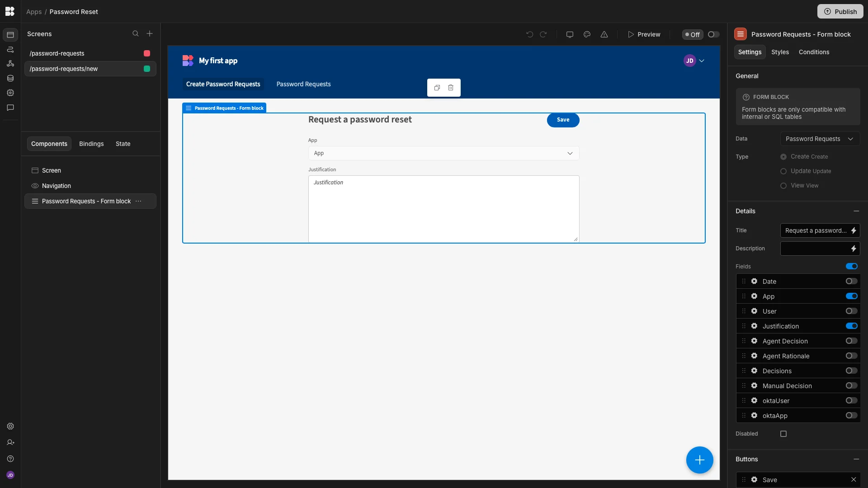Screen dimensions: 868x488
Task: Click the Save button in the form
Action: [563, 120]
